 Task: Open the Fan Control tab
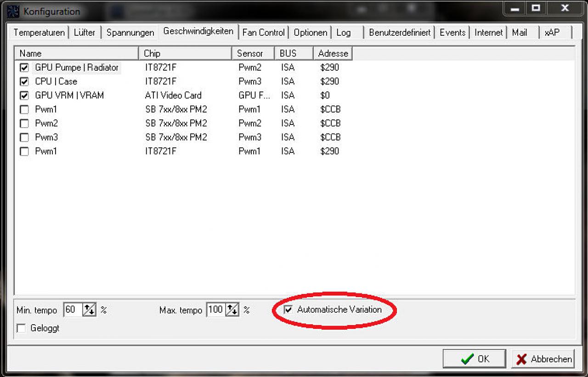pos(264,33)
